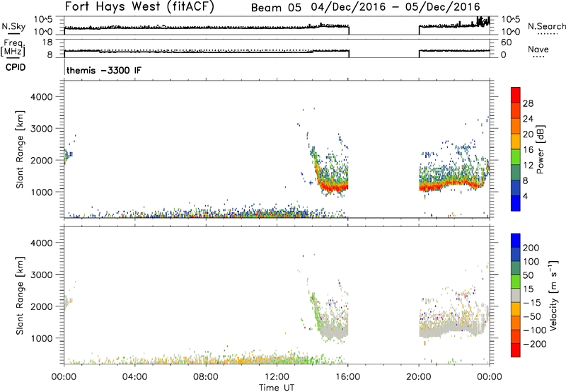
Task: Click the gray scatter after 20:00 in the velocity panel
Action: [x=451, y=328]
